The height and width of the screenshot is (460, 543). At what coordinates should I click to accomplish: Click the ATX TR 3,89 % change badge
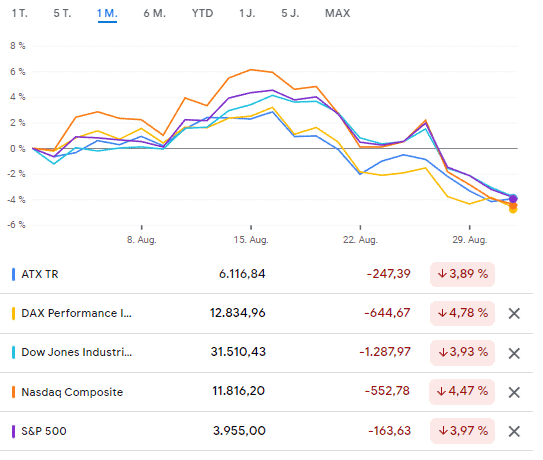[x=462, y=274]
